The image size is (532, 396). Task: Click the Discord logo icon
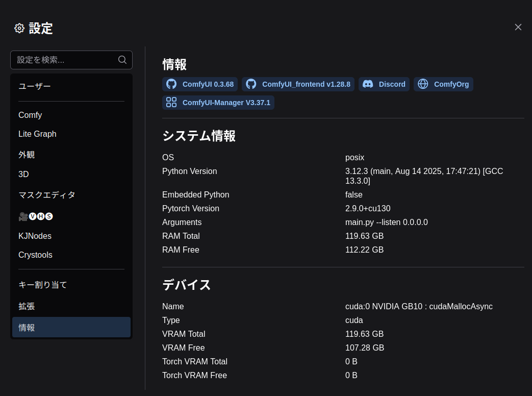point(368,84)
